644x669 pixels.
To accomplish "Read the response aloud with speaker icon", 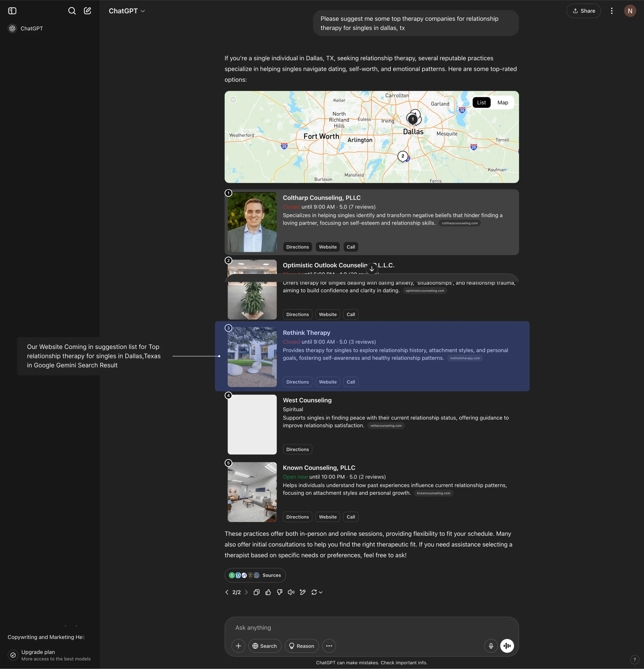I will [291, 592].
